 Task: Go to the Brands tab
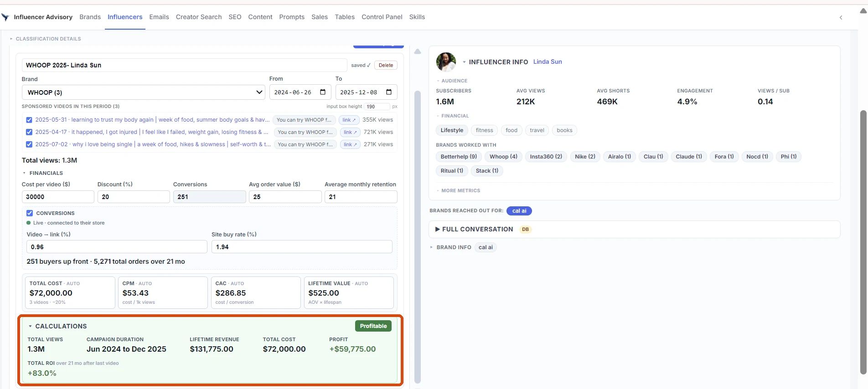pos(90,17)
